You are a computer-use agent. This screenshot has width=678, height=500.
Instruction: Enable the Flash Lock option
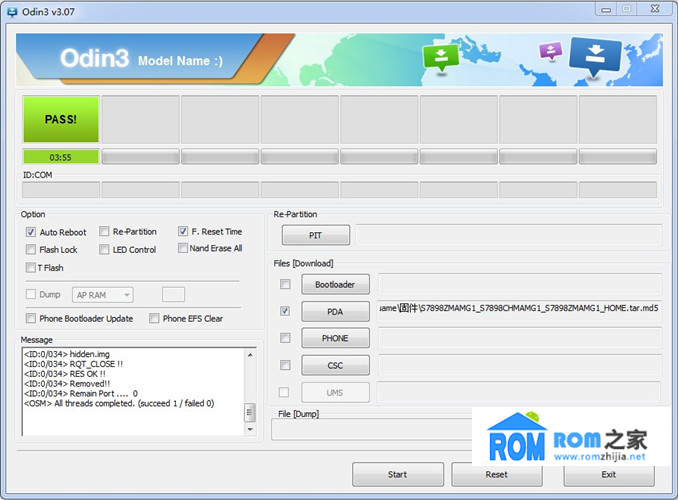pyautogui.click(x=31, y=250)
